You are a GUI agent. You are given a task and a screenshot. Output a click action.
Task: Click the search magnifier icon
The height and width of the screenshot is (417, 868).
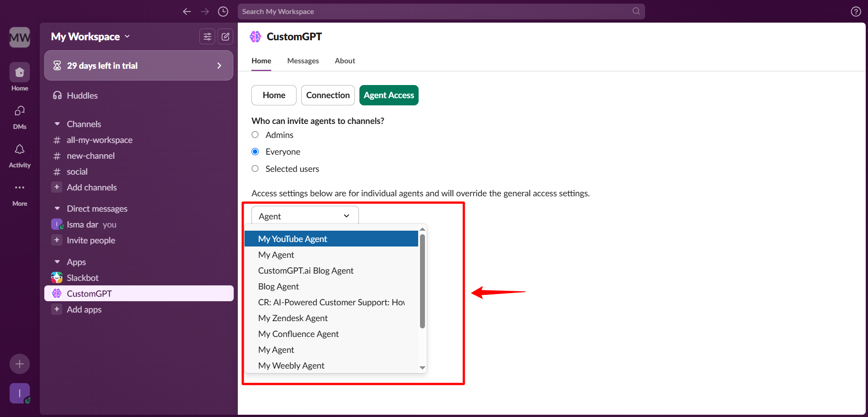636,11
